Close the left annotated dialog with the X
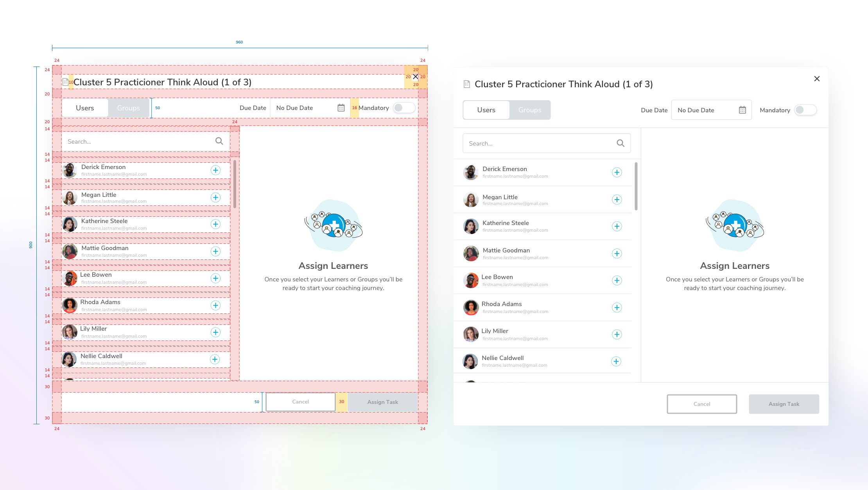868x490 pixels. 416,77
